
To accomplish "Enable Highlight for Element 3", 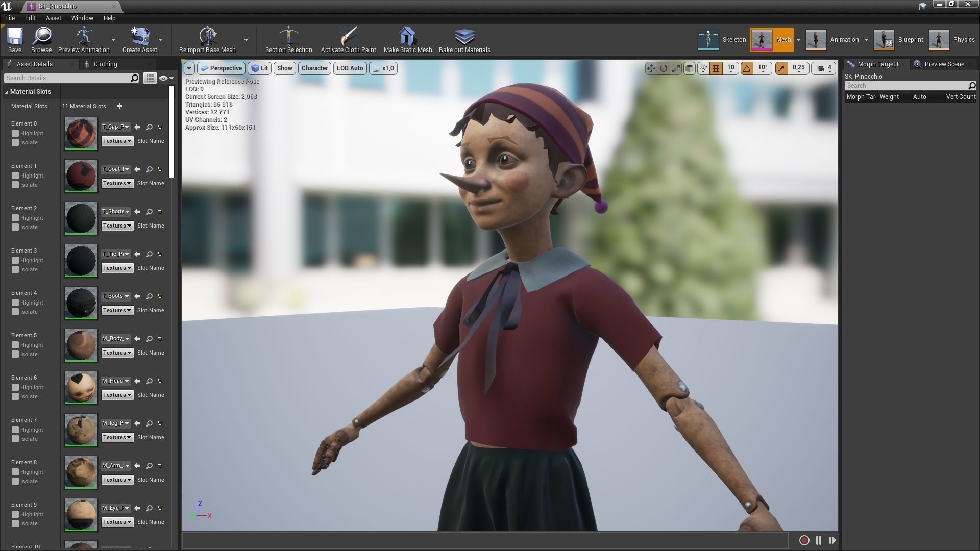I will click(x=15, y=260).
